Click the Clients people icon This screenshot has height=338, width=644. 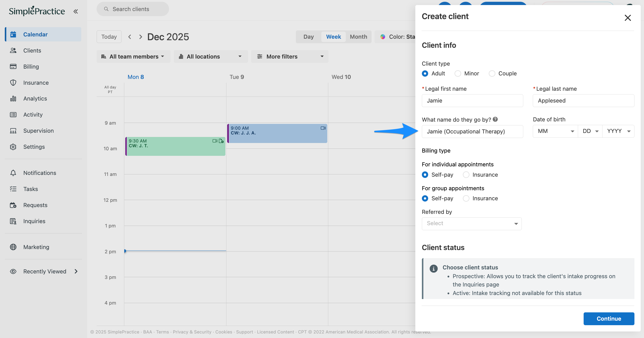[13, 51]
